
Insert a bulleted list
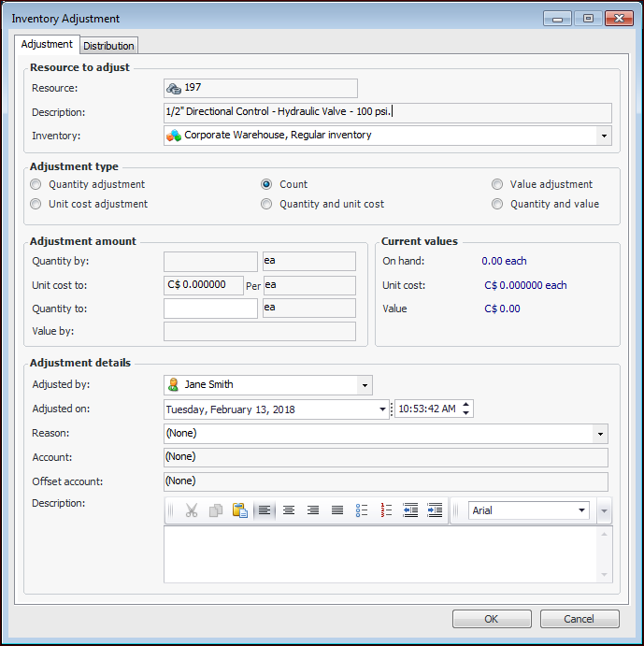(x=362, y=510)
